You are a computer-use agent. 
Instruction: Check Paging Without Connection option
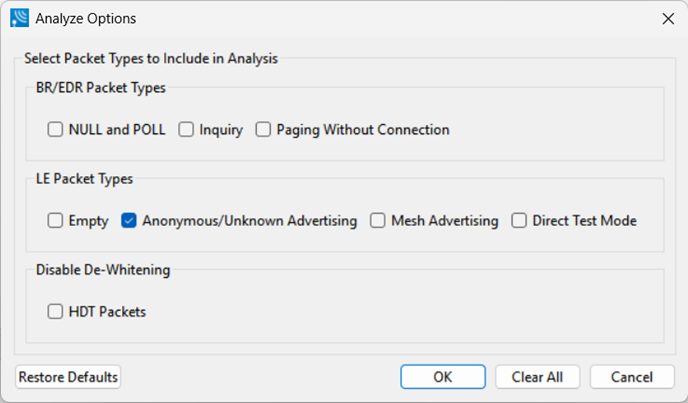tap(263, 130)
